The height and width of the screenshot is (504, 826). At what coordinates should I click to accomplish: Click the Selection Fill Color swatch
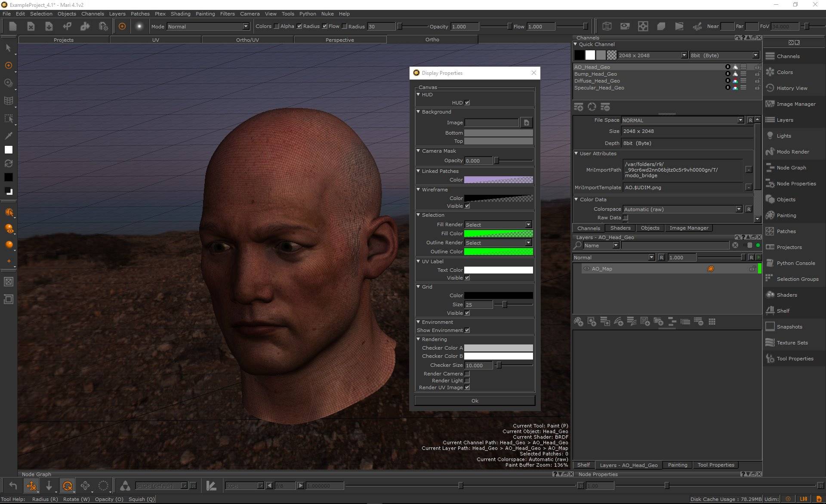coord(498,234)
